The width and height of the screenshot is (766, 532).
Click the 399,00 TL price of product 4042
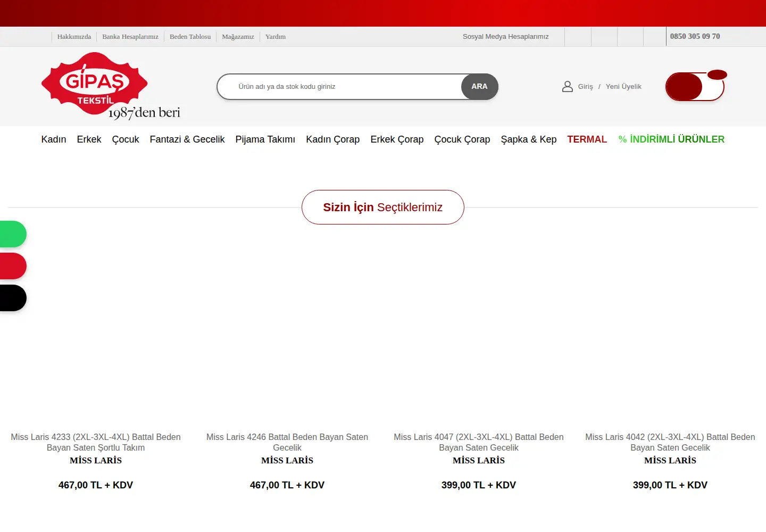pyautogui.click(x=670, y=485)
